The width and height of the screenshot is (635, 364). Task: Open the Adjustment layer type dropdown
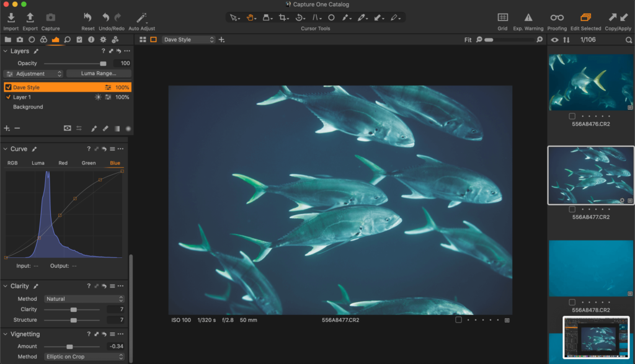(33, 73)
